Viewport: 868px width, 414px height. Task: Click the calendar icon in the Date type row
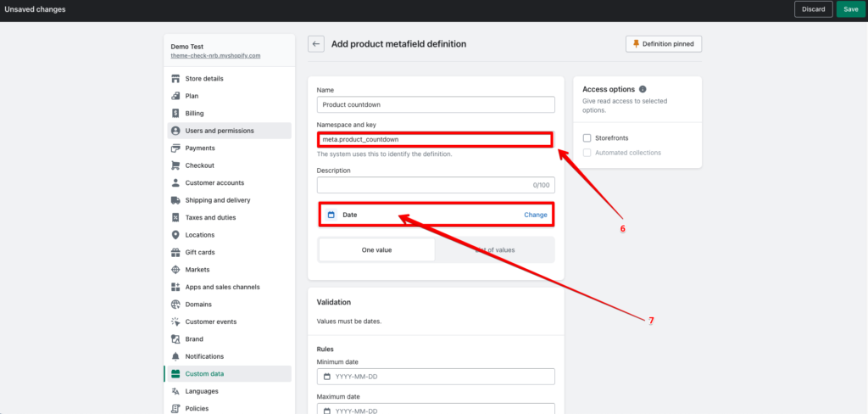point(331,215)
